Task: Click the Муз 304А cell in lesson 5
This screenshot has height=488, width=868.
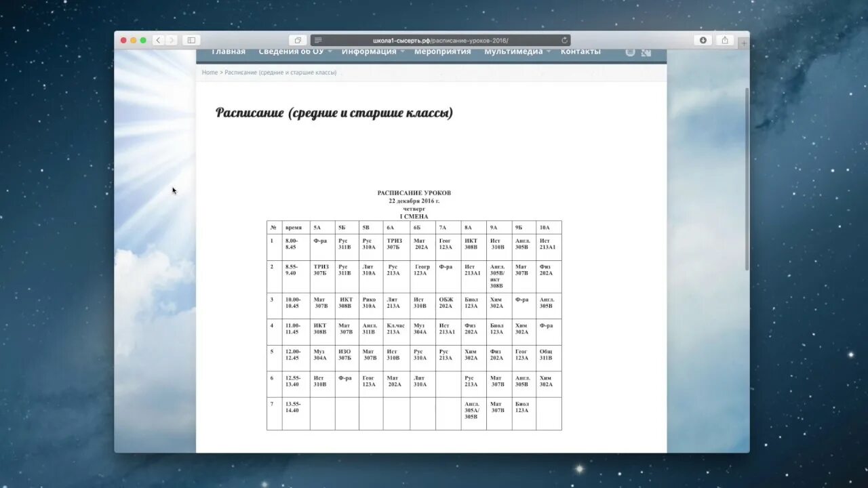Action: pyautogui.click(x=322, y=358)
